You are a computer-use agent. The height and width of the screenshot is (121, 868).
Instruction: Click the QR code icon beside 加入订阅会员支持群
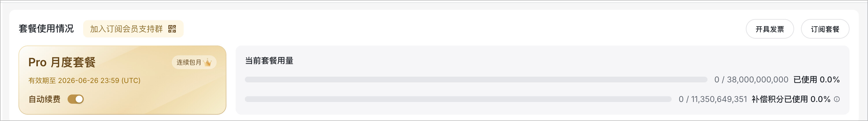[172, 29]
